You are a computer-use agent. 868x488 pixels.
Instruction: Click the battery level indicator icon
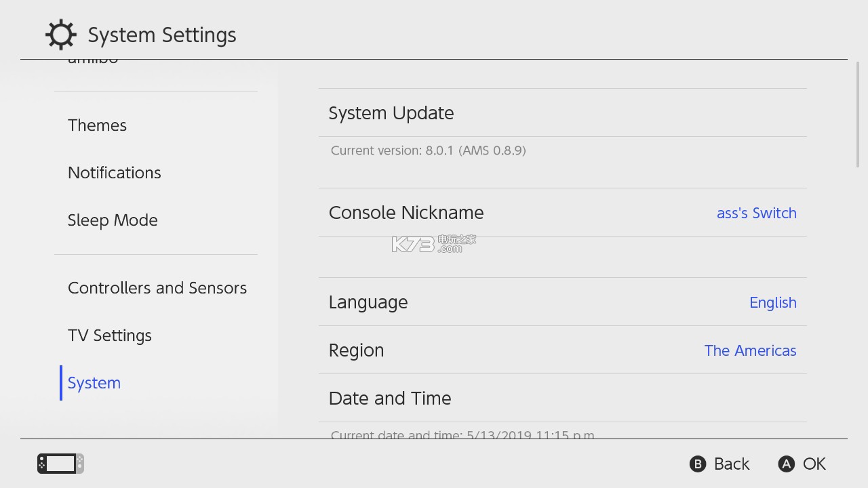(x=60, y=463)
